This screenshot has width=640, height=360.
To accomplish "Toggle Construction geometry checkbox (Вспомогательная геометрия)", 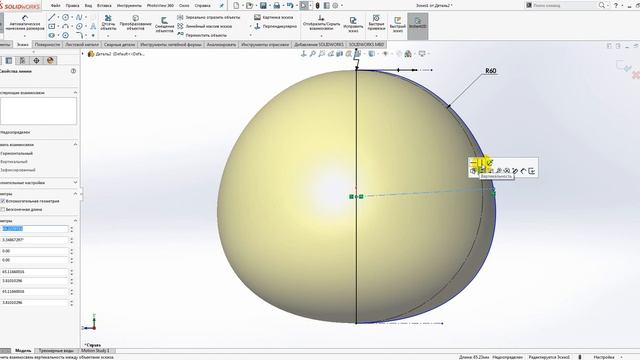I will [2, 201].
